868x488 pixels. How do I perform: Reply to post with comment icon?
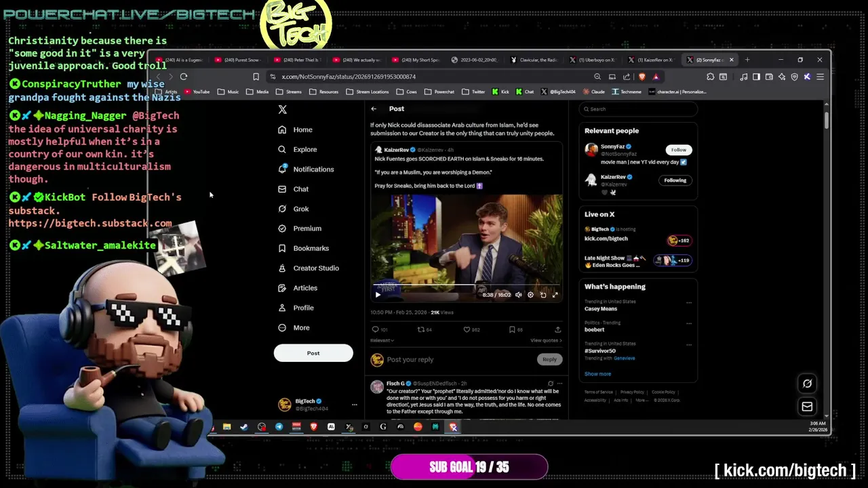[375, 329]
